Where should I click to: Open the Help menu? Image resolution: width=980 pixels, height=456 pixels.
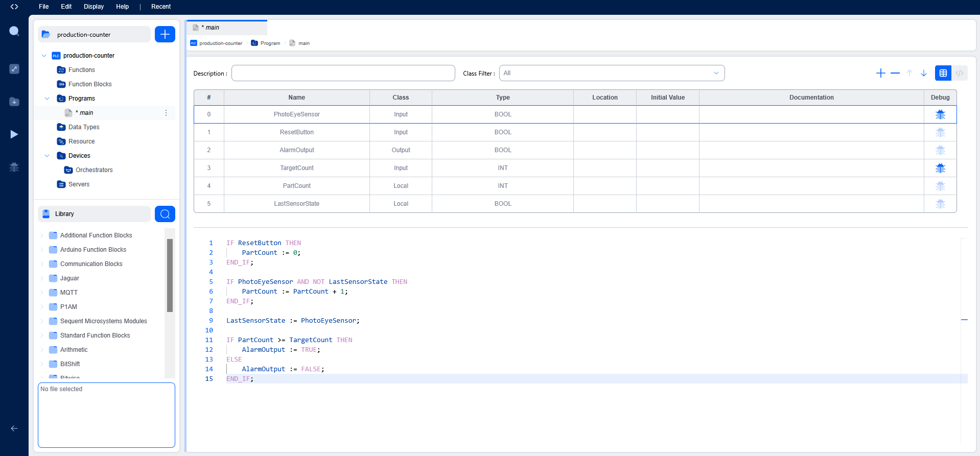(123, 7)
